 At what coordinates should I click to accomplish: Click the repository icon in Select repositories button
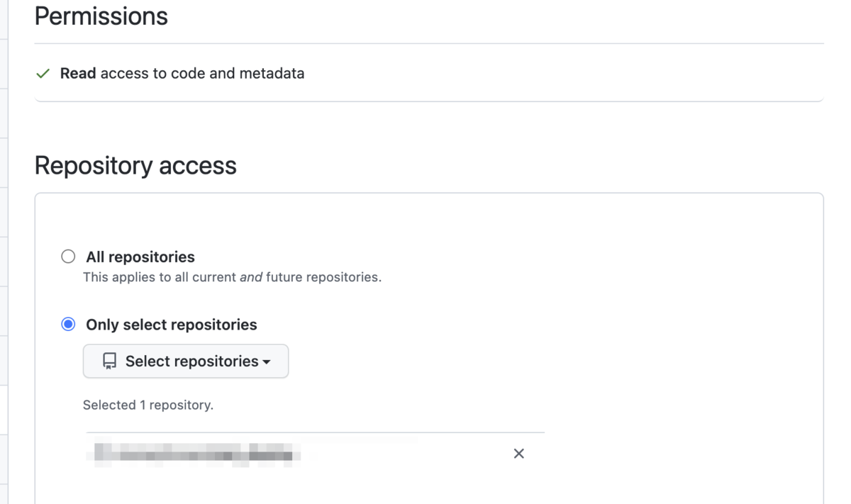[109, 362]
